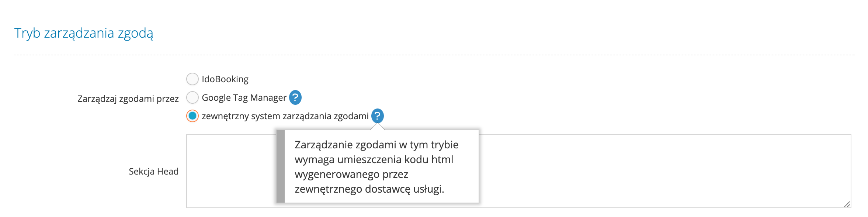Select zewnętrzny system zarządzania zgodami option
868x217 pixels.
click(192, 116)
